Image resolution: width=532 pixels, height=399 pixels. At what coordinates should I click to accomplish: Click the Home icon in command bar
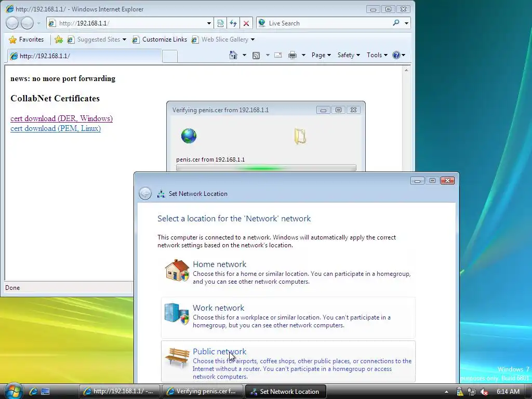pos(233,55)
